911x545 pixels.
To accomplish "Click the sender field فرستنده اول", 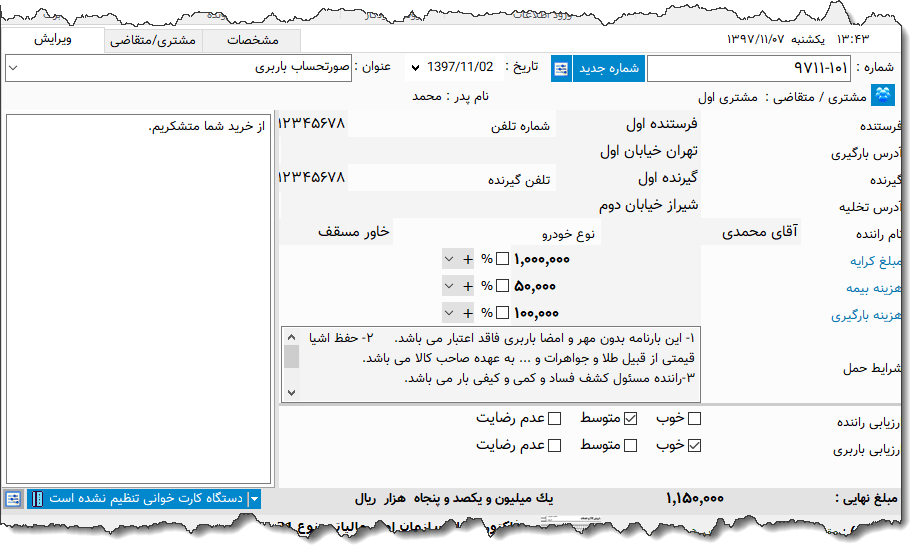I will click(627, 124).
